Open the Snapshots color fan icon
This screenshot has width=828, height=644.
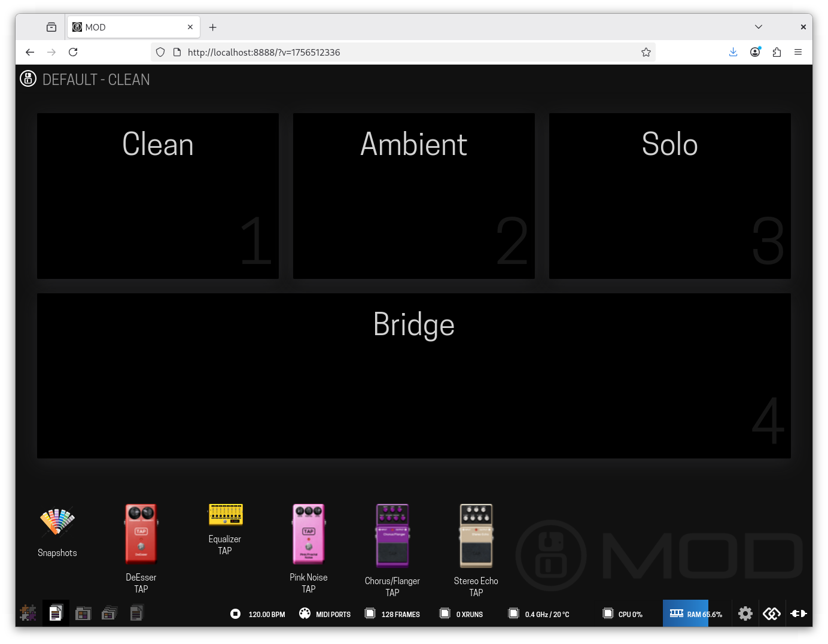point(57,521)
